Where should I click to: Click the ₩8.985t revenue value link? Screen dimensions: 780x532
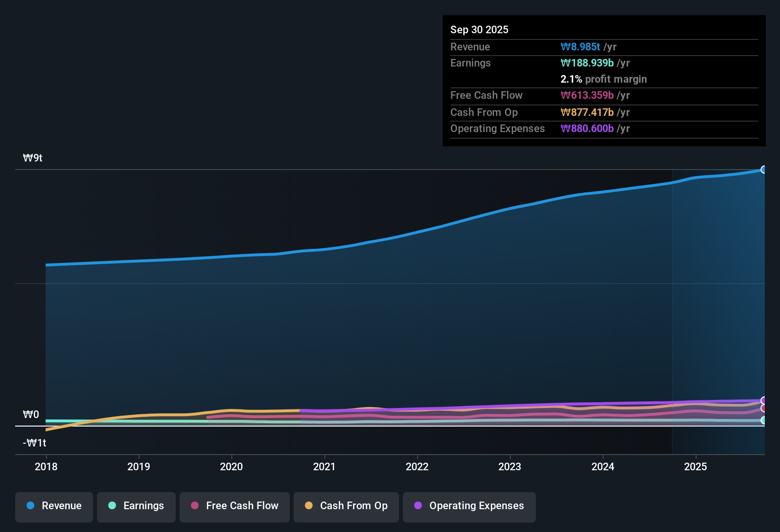coord(580,47)
